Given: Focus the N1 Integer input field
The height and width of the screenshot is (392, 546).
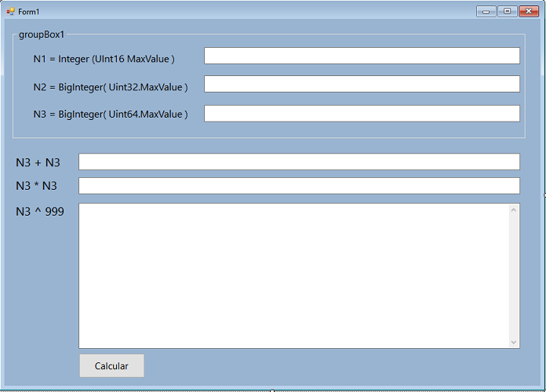Looking at the screenshot, I should point(362,56).
